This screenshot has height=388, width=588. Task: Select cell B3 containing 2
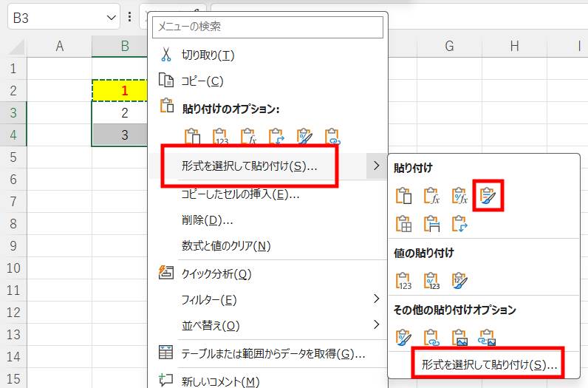(120, 112)
